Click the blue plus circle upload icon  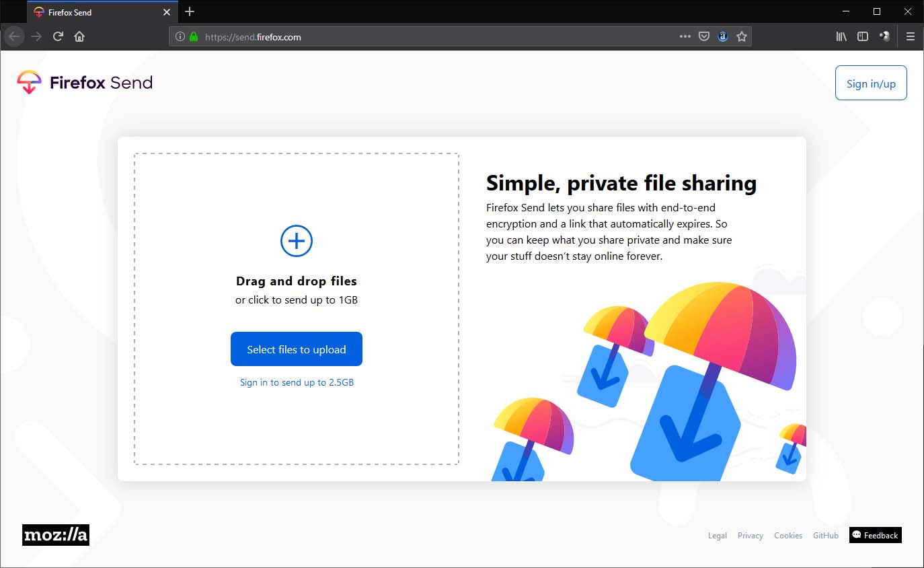pyautogui.click(x=297, y=241)
